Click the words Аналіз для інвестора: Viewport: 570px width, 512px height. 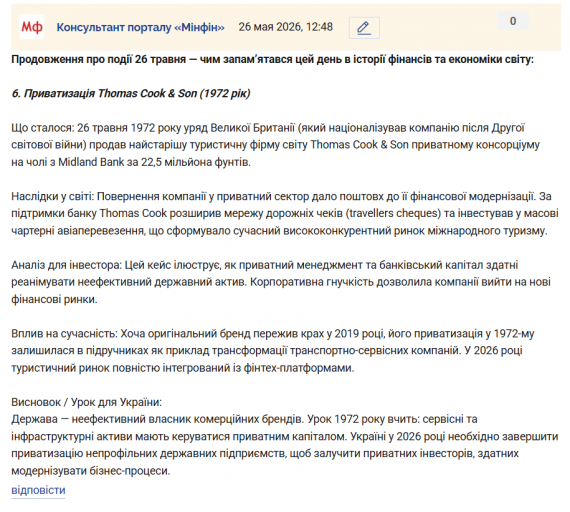coord(66,265)
